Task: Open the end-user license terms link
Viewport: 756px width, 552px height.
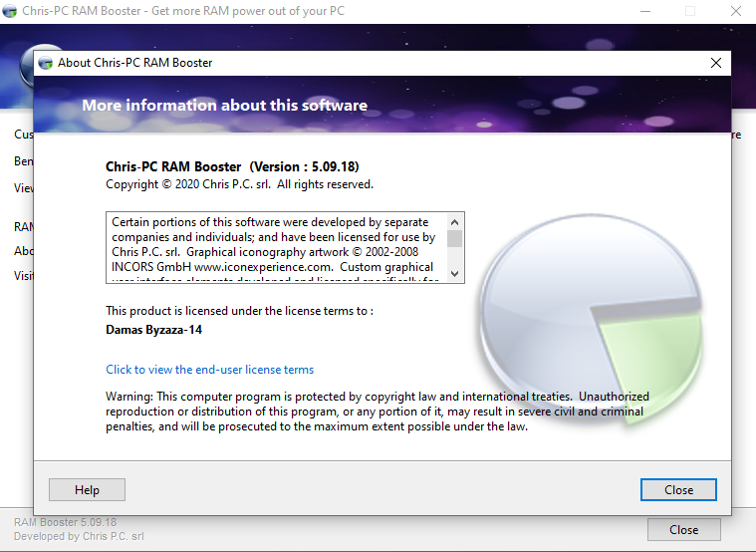Action: pyautogui.click(x=210, y=370)
